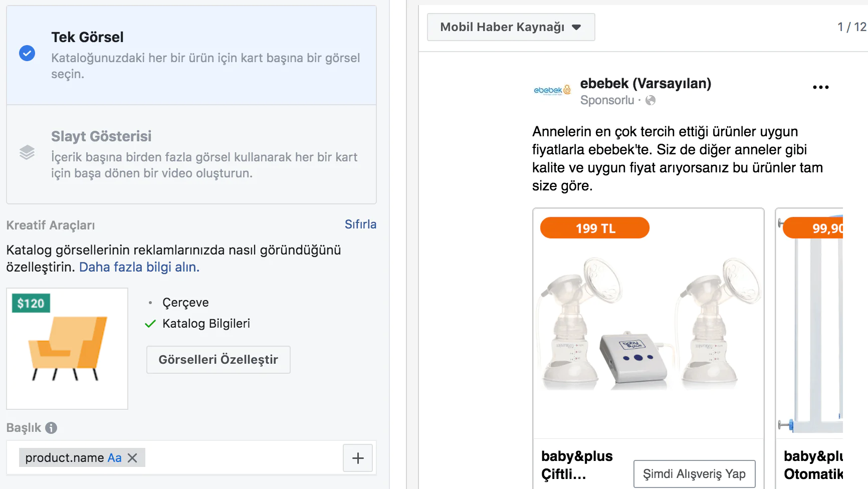Open the three-dot menu on the ad preview
The width and height of the screenshot is (868, 489).
pyautogui.click(x=820, y=87)
